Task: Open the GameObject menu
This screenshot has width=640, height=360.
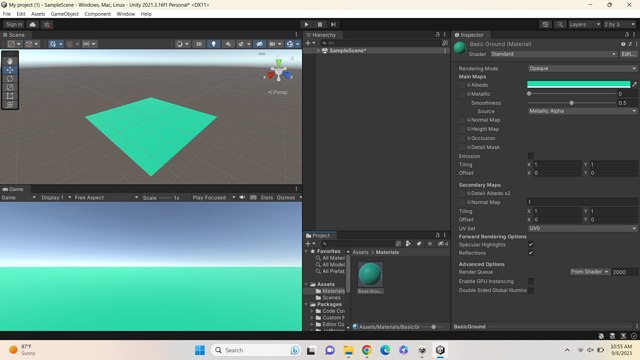Action: [64, 14]
